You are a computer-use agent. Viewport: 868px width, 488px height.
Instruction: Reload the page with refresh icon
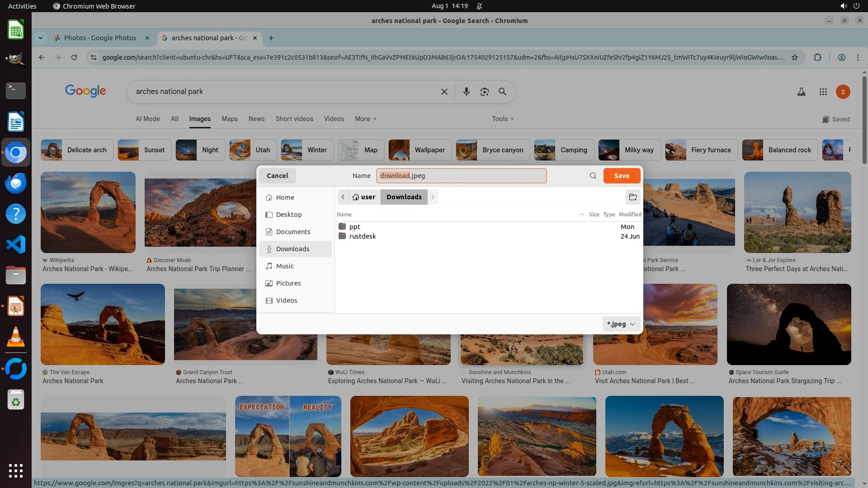[x=74, y=57]
